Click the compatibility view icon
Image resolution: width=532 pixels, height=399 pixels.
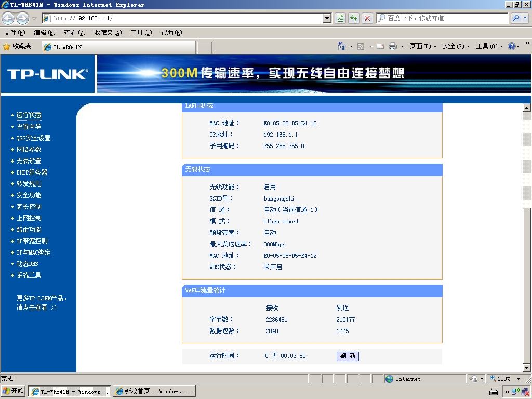[340, 18]
